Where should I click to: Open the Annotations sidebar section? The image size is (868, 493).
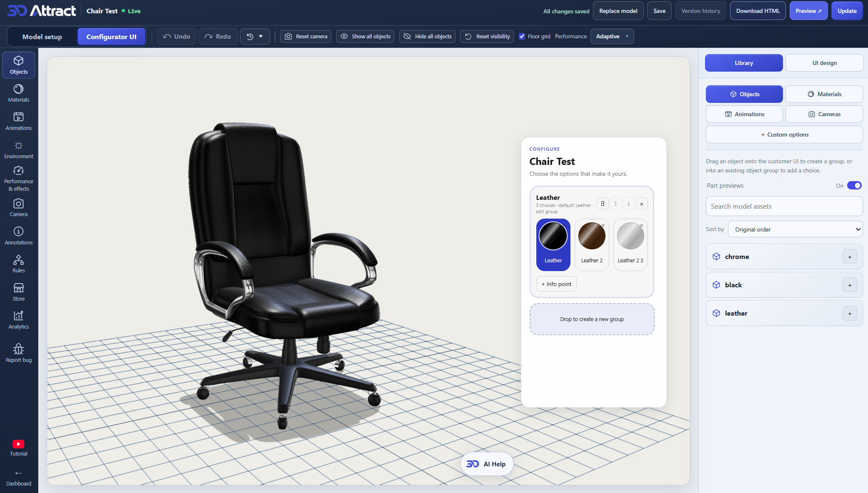tap(19, 236)
